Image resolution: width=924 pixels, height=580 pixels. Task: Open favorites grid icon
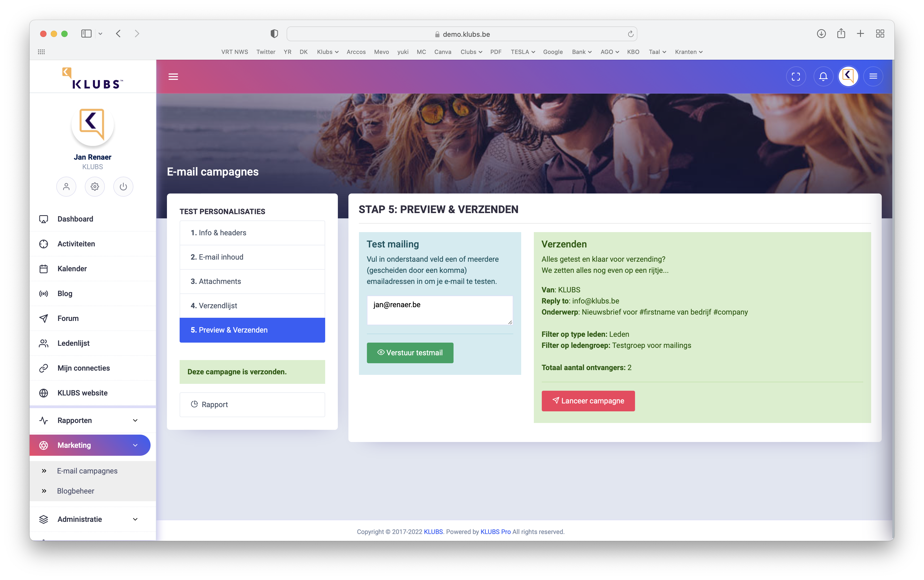41,52
